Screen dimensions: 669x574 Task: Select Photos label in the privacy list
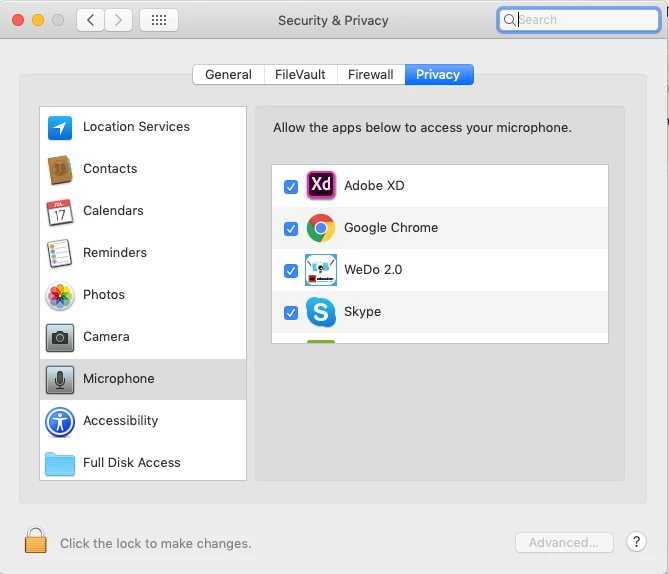(104, 294)
